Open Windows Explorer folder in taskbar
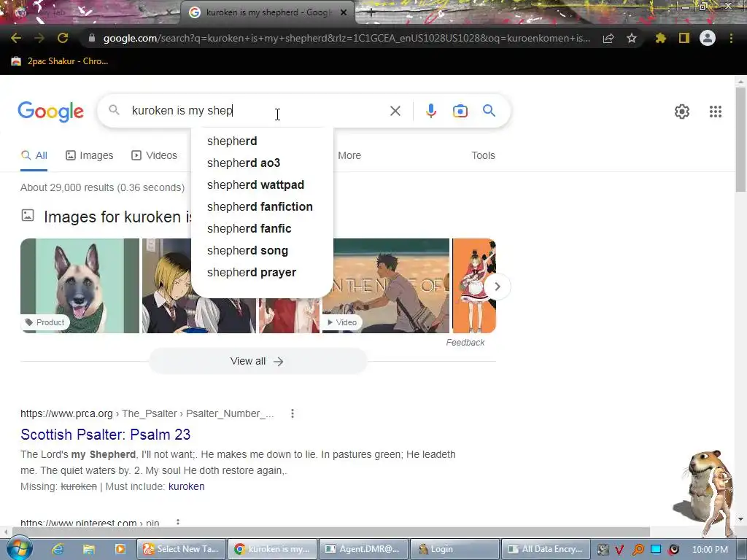Screen dimensions: 747x560 tap(88, 549)
